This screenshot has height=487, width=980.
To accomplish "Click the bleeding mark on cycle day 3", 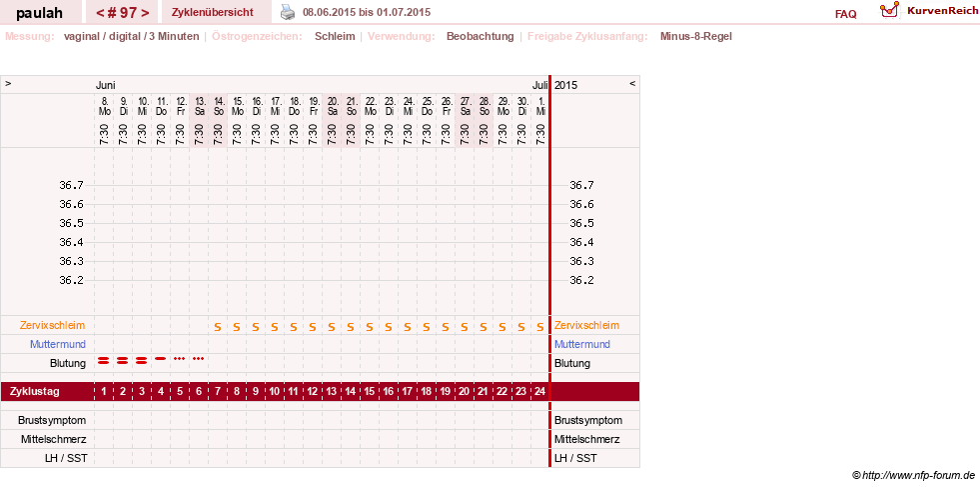I will 141,360.
